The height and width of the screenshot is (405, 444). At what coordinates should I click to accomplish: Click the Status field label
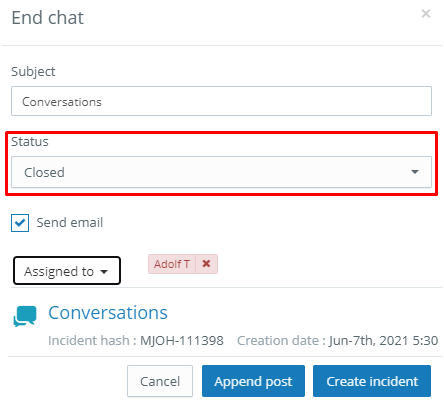pos(30,142)
